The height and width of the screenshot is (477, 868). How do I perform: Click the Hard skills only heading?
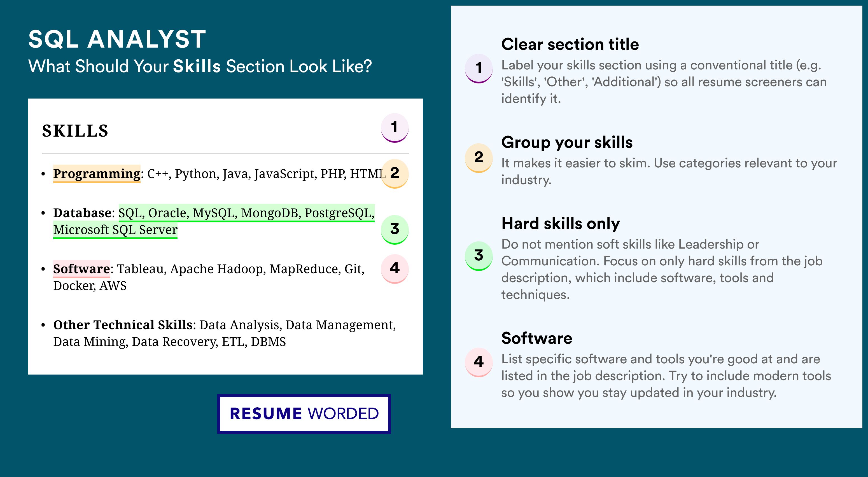point(561,223)
